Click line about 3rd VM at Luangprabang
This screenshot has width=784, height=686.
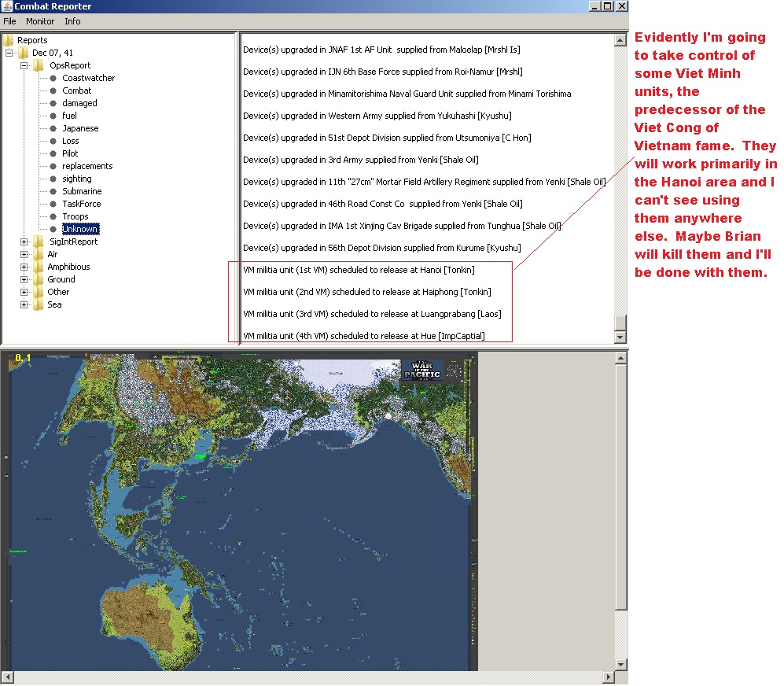[x=372, y=314]
